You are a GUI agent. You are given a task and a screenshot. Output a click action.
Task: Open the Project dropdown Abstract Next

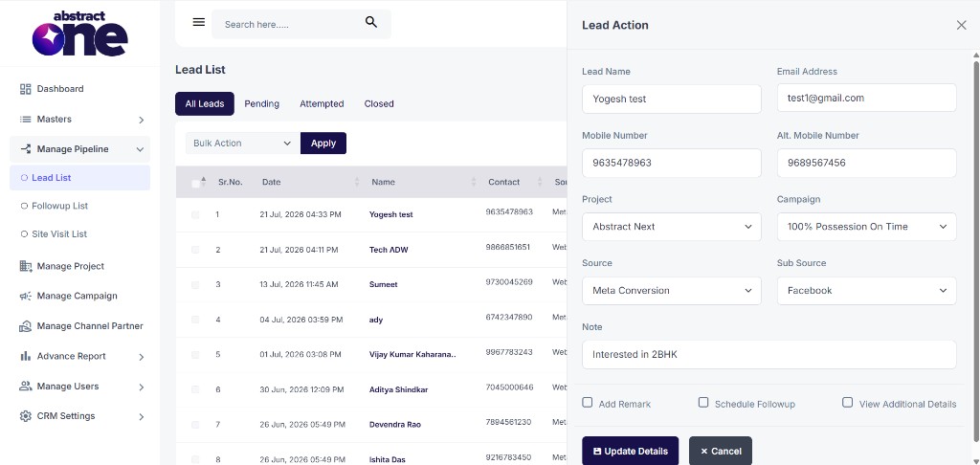672,227
